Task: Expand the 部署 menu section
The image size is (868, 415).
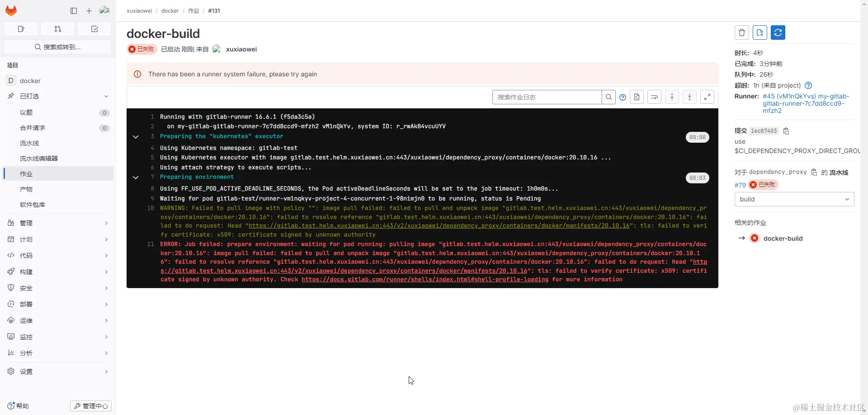Action: (59, 304)
